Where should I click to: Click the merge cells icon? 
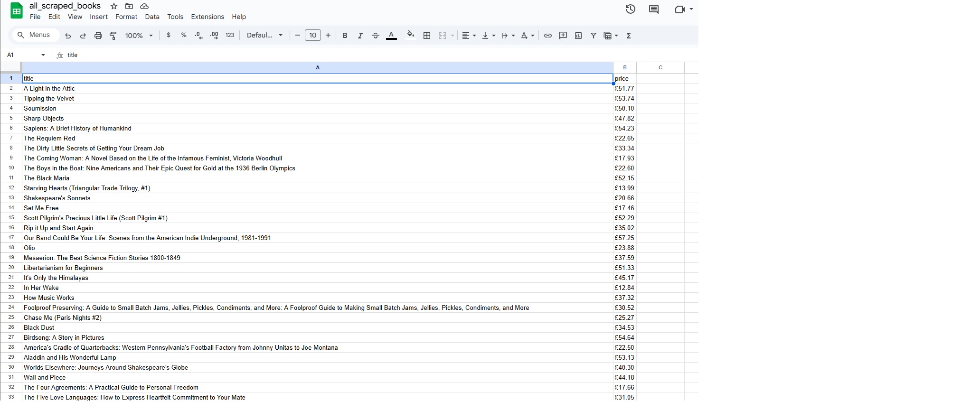(443, 36)
